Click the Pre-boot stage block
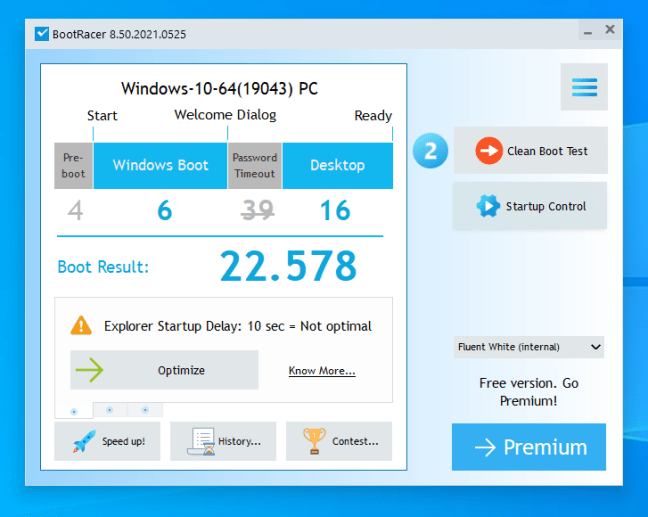 click(74, 166)
